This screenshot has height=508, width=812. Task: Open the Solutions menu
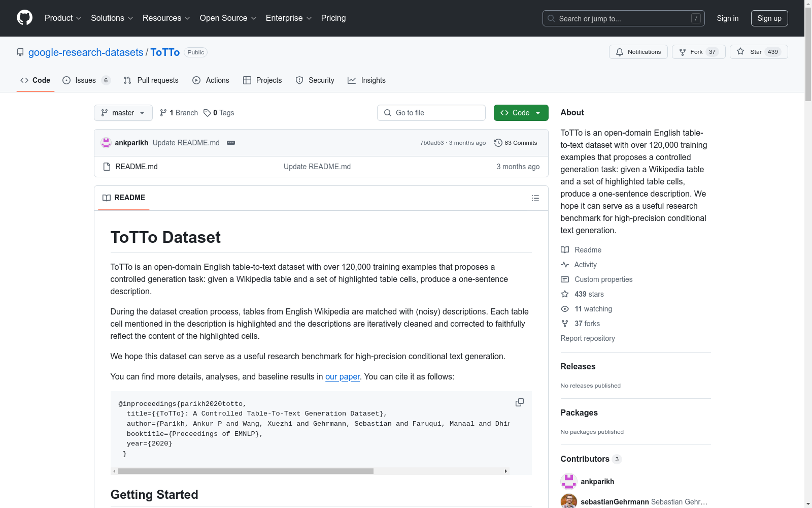point(112,18)
